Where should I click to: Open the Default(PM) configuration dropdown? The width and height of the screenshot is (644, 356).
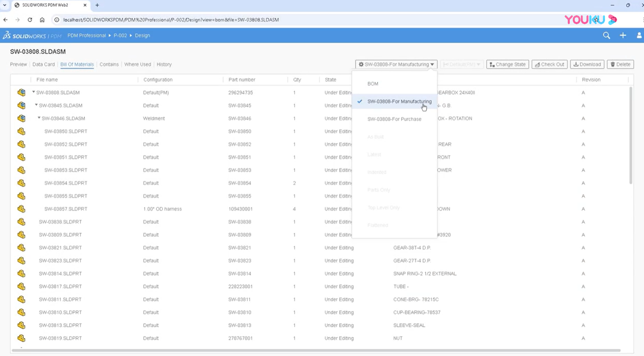coord(462,64)
